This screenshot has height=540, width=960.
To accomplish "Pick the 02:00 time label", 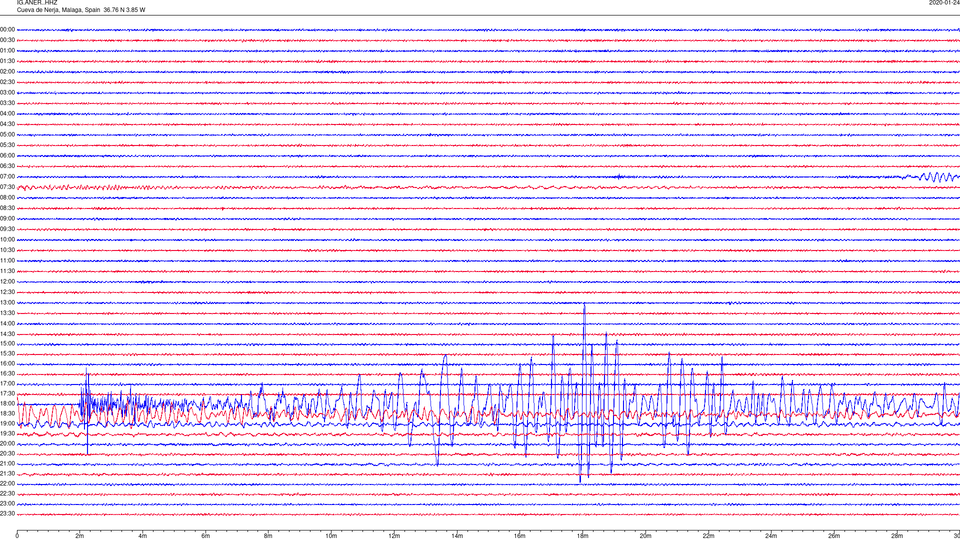I will 7,72.
